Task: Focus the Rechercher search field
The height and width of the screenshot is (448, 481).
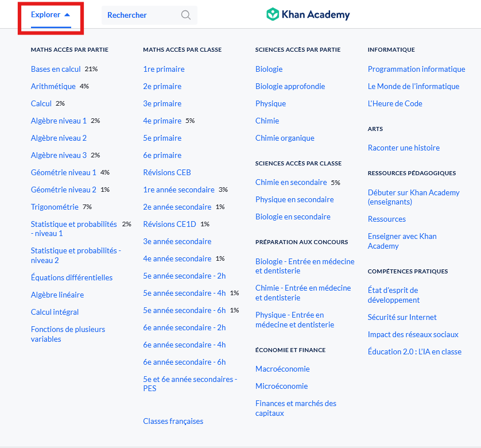Action: point(149,15)
